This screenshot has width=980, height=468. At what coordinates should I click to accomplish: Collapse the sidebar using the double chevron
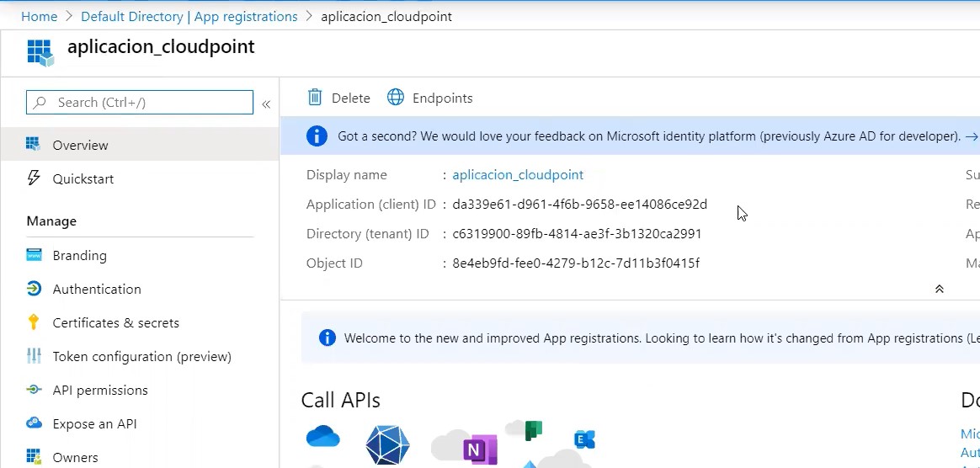point(266,104)
